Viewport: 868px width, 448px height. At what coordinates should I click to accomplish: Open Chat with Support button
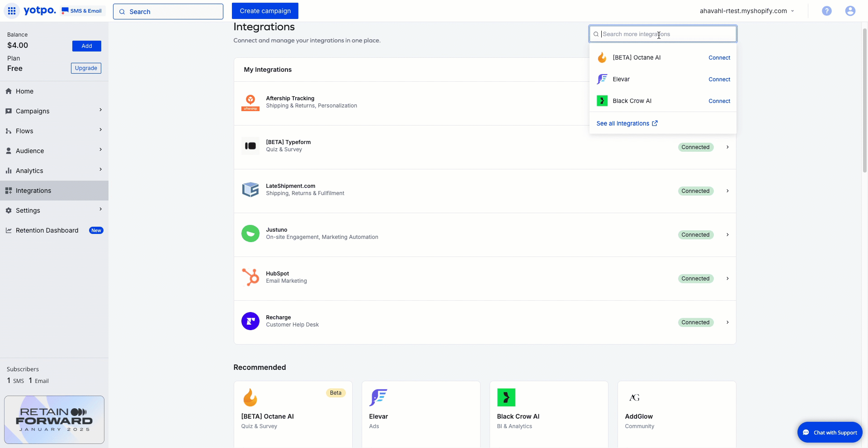[830, 433]
